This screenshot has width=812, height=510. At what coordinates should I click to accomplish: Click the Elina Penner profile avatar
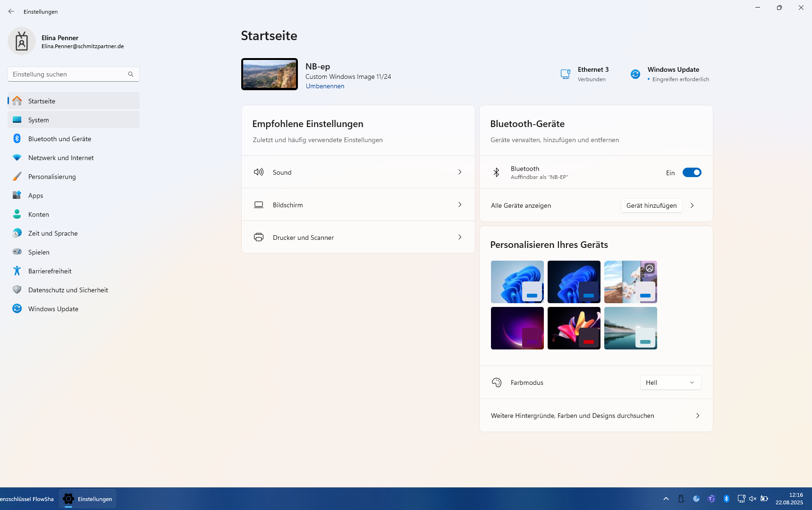tap(22, 42)
